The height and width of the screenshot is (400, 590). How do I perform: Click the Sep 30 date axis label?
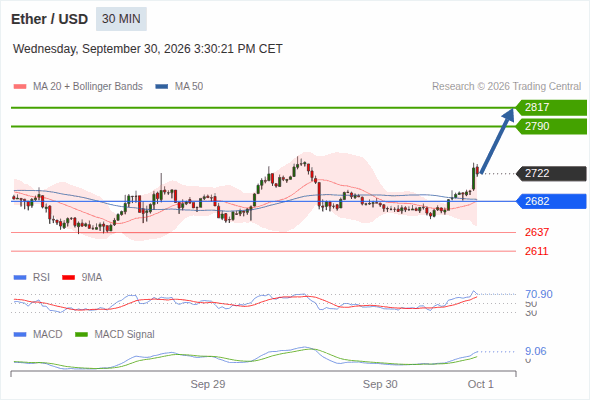380,384
